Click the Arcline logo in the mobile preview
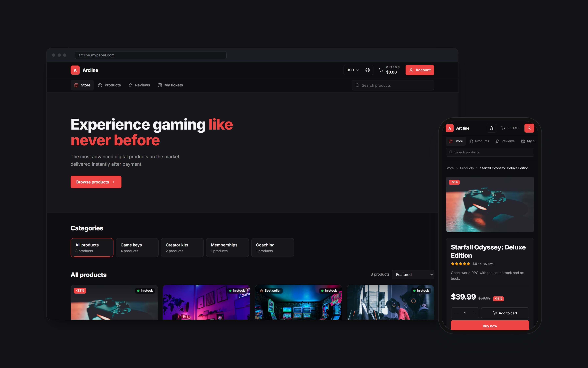This screenshot has height=368, width=588. [458, 128]
